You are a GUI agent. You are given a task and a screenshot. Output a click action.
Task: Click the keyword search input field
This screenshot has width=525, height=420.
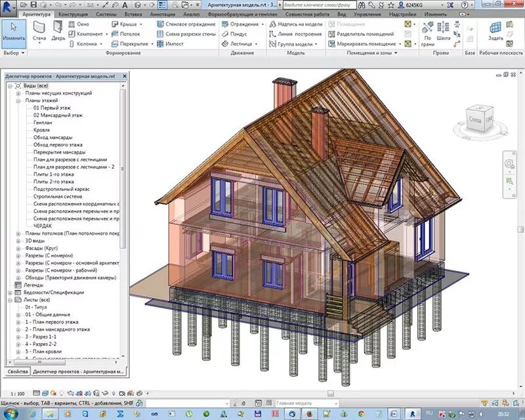pos(319,5)
